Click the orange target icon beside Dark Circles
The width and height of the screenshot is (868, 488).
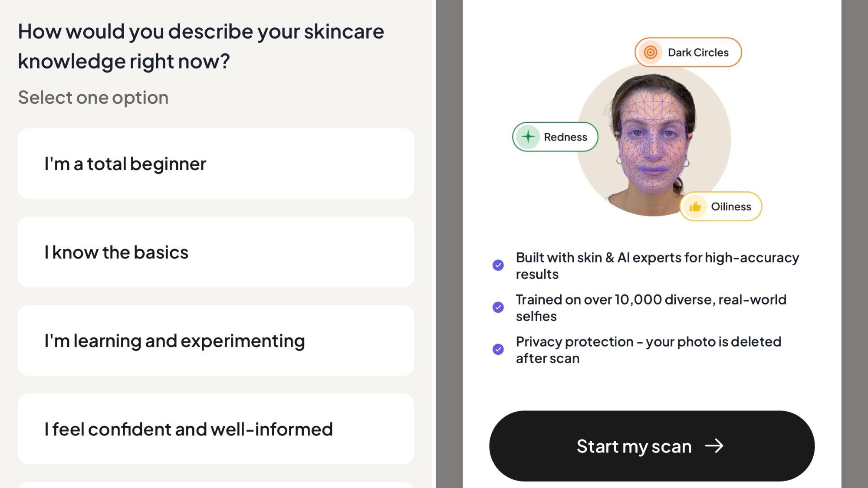[650, 52]
